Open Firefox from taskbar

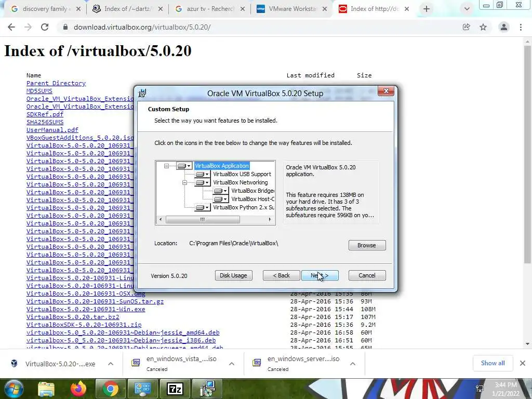coord(78,389)
